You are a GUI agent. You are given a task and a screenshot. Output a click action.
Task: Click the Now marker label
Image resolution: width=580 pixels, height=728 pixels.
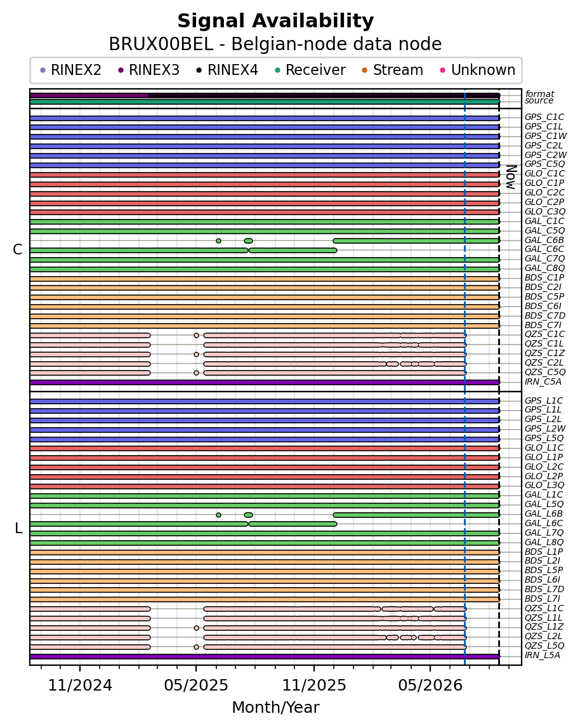click(511, 177)
